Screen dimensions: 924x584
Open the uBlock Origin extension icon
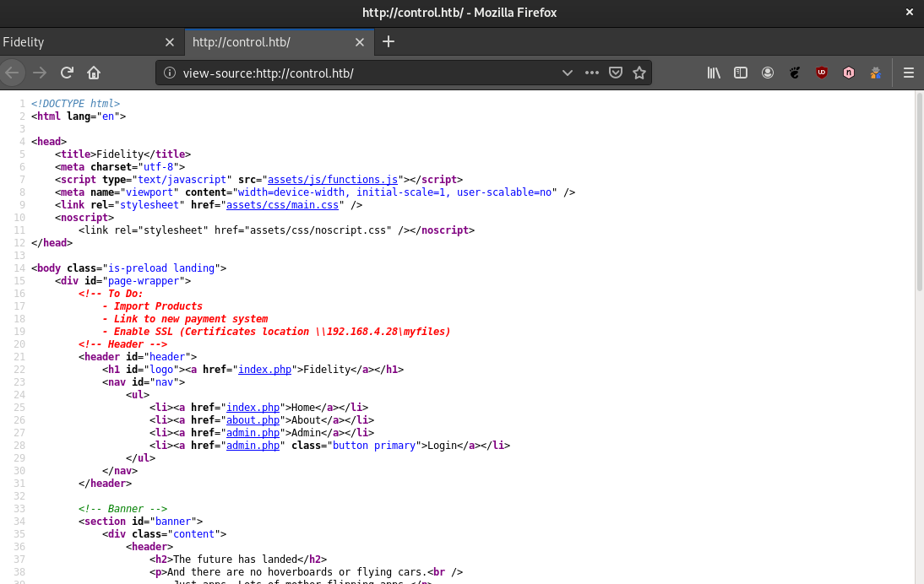point(822,73)
